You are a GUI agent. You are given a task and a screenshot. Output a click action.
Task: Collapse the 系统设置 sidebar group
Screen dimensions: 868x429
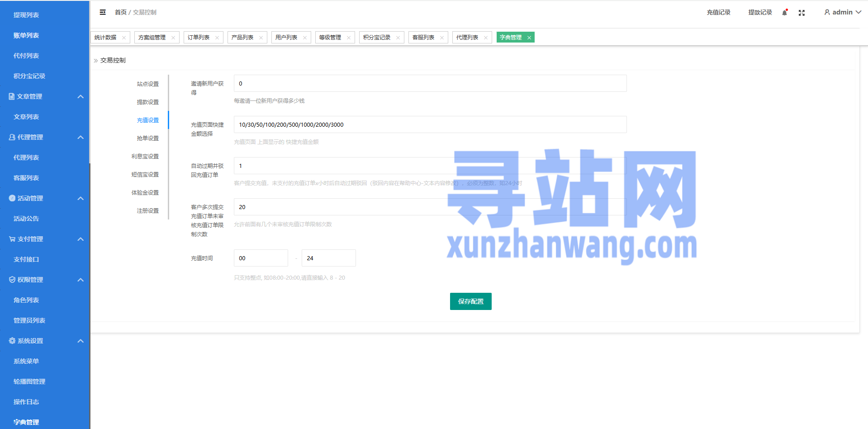coord(81,341)
